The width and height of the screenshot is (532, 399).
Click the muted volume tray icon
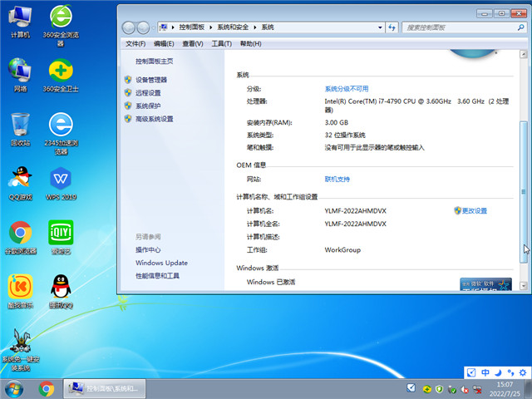click(465, 389)
